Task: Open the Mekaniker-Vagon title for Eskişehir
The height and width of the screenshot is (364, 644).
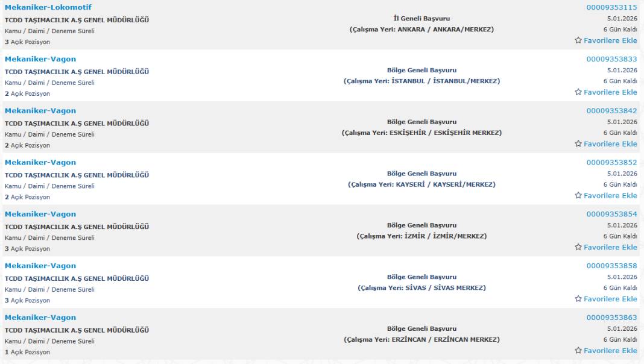Action: (x=40, y=111)
